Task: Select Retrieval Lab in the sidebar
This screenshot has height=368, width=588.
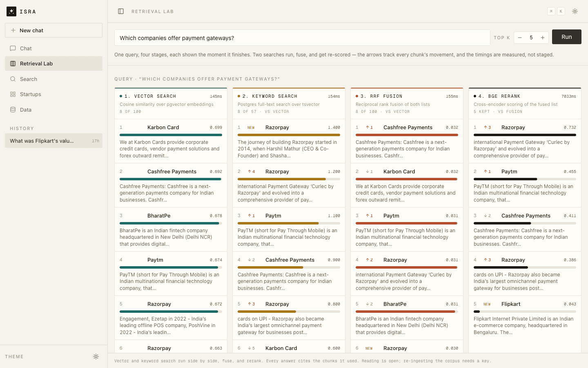Action: point(53,63)
